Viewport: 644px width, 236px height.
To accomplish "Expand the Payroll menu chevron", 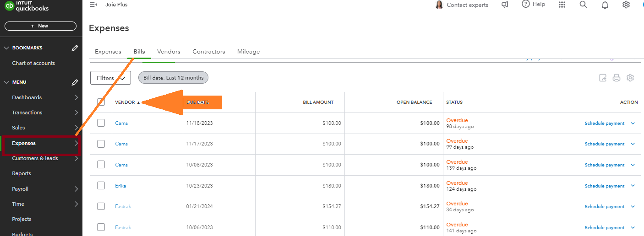I will (x=76, y=189).
